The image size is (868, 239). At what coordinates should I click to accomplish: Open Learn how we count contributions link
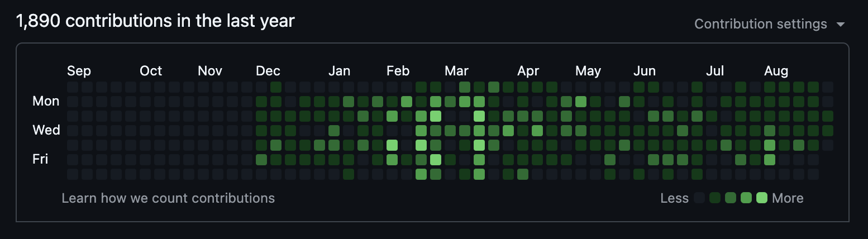tap(168, 198)
